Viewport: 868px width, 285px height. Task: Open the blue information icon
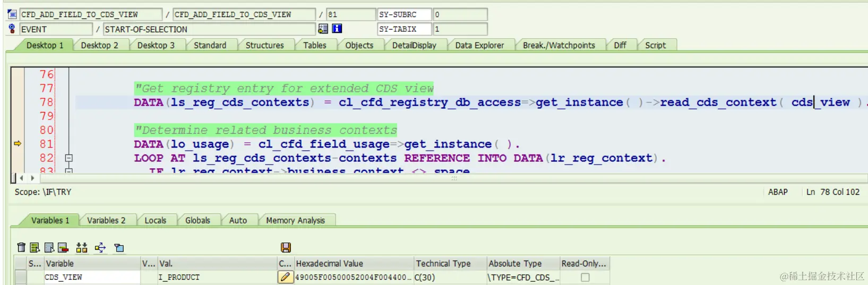[337, 29]
